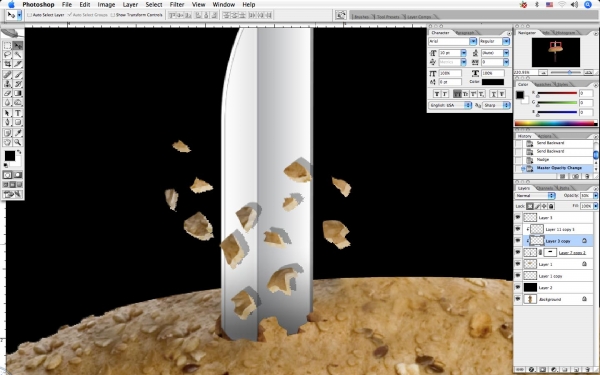
Task: Switch to Quick Mask mode
Action: [x=18, y=175]
